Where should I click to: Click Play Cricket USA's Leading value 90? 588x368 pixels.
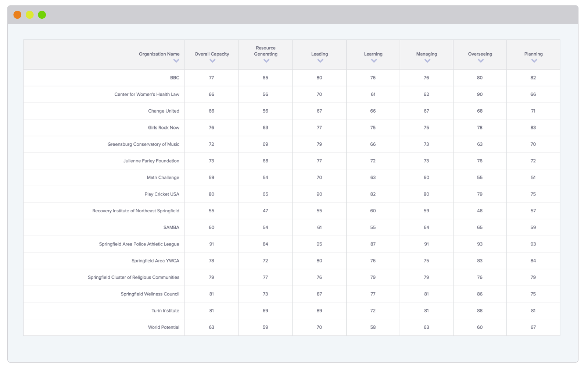(x=319, y=194)
